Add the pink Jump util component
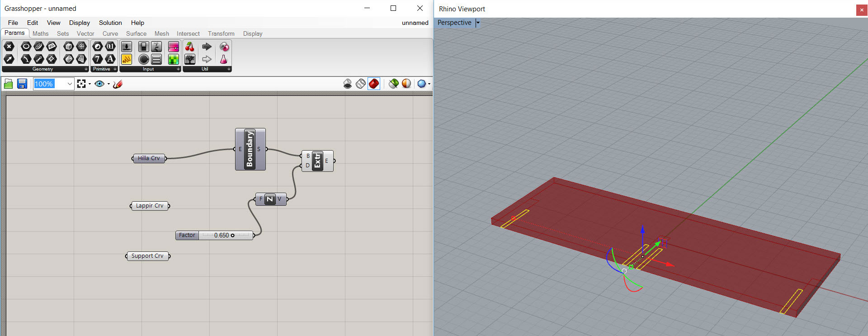The width and height of the screenshot is (868, 336). pos(224,47)
